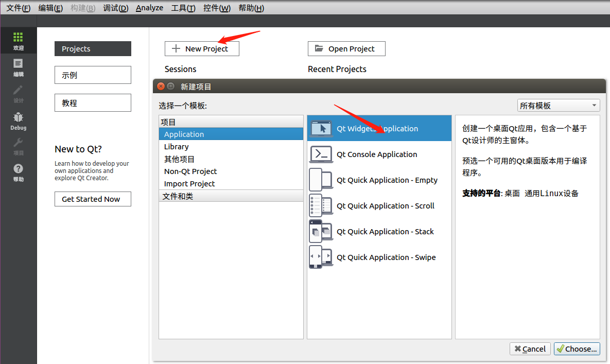Open the 教程 tutorials page
This screenshot has width=610, height=364.
coord(93,102)
